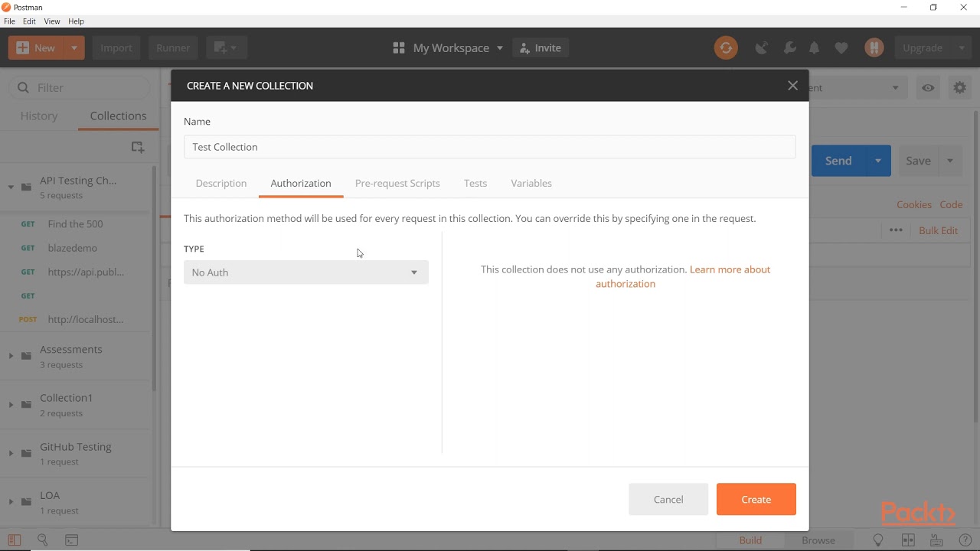Open the Upgrade dropdown arrow

pos(962,47)
